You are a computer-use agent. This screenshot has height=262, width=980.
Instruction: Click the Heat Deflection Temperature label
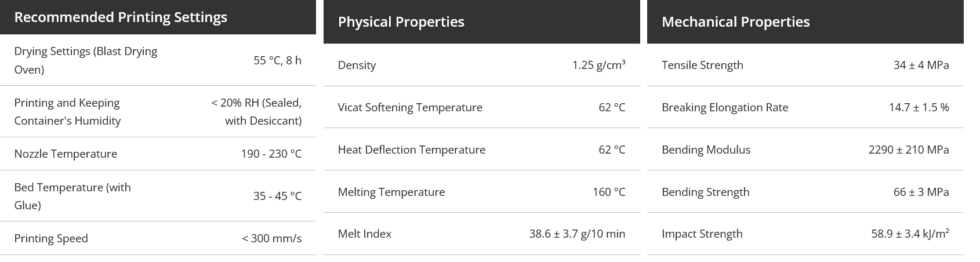point(412,150)
